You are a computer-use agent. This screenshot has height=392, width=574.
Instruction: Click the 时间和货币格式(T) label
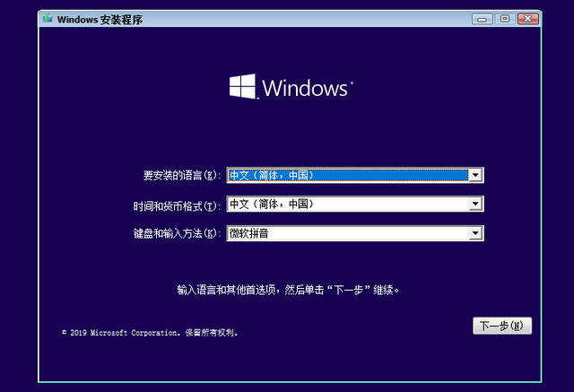177,206
